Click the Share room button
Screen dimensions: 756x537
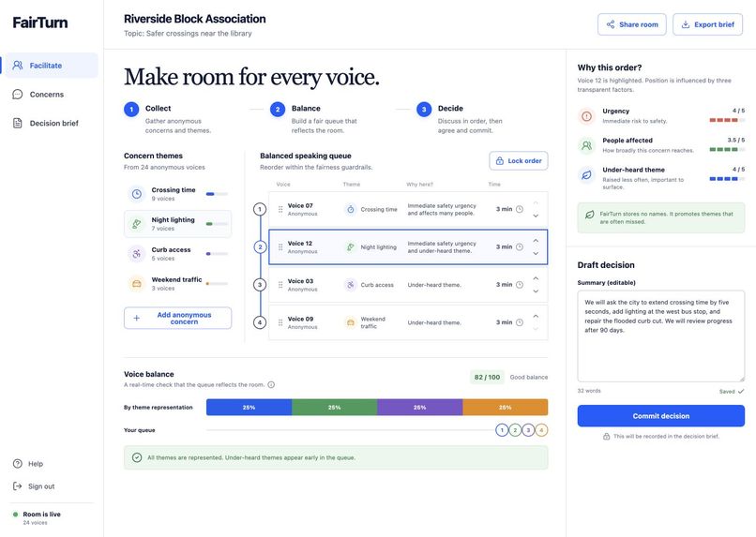(x=632, y=24)
